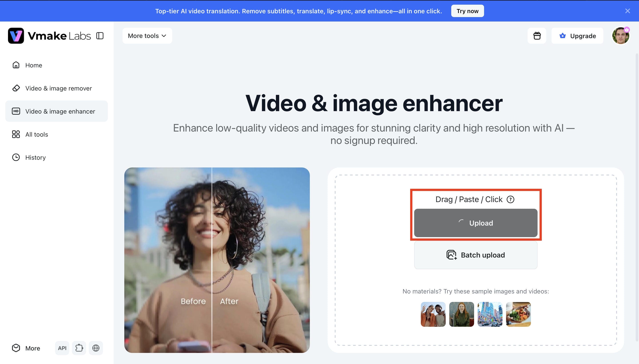This screenshot has width=639, height=364.
Task: Click the eraser icon beside remover
Action: click(16, 88)
